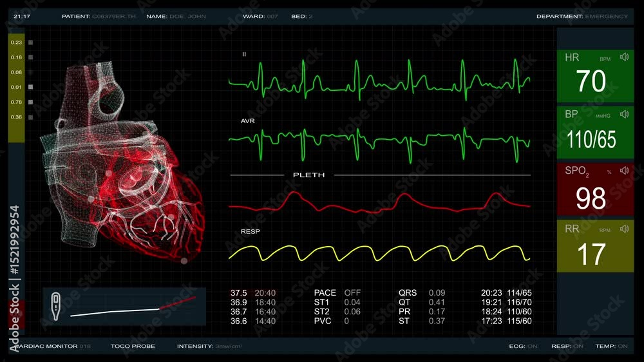Click the DEPARTMENT EMERGENCY field

tap(582, 17)
